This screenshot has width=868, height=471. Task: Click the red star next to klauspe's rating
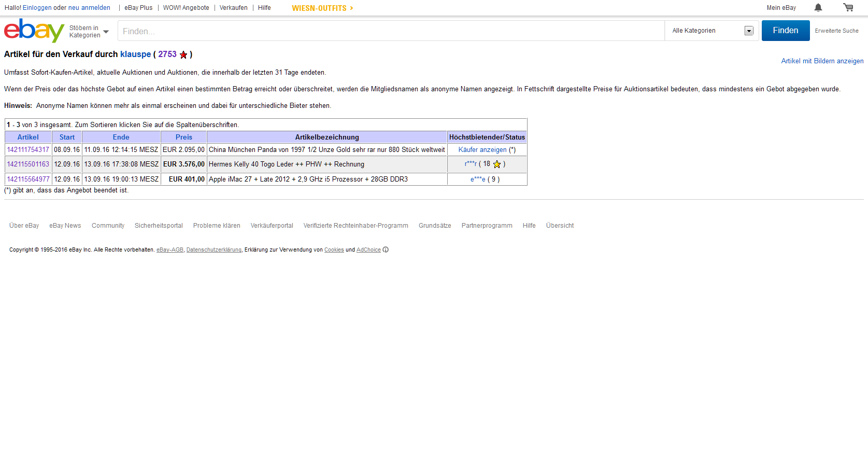[183, 54]
